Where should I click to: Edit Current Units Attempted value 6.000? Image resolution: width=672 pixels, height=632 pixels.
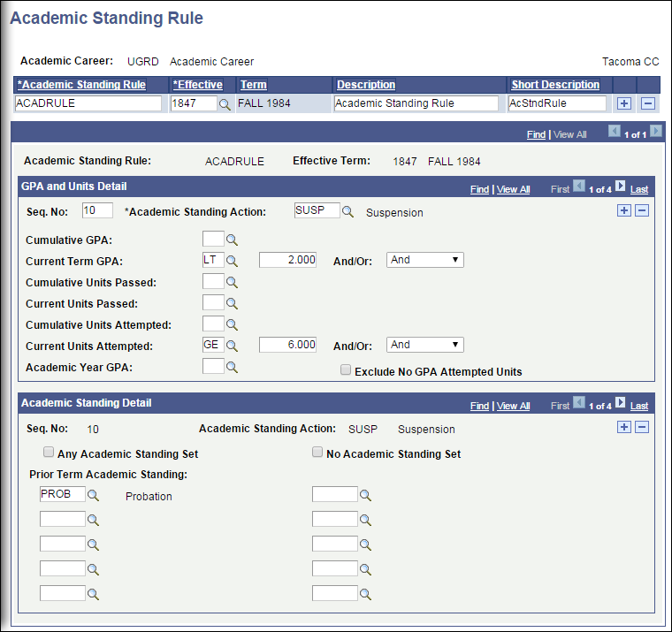287,345
